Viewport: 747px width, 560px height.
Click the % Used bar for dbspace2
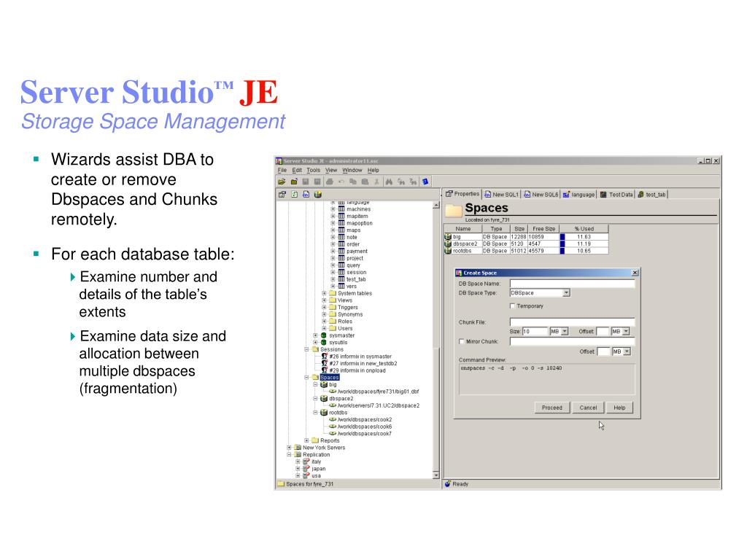click(562, 244)
